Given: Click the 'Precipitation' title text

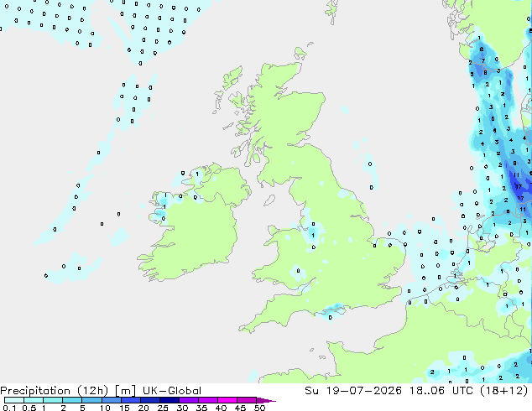Looking at the screenshot, I should 35,391.
